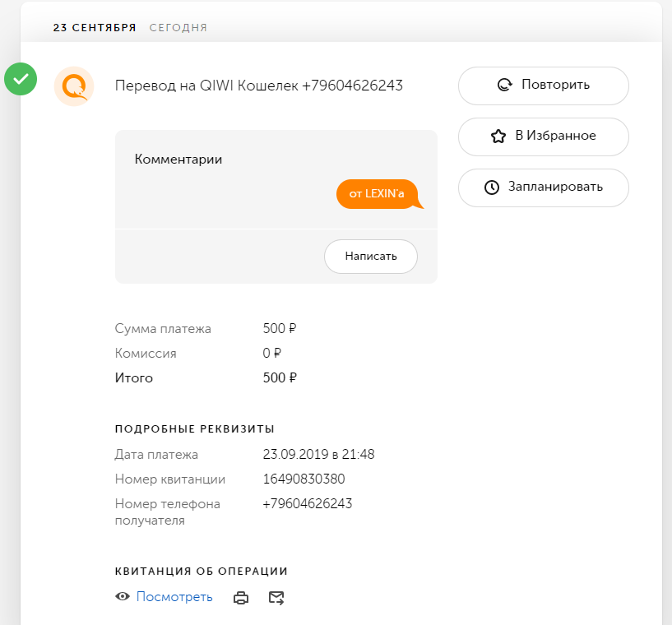This screenshot has height=625, width=672.
Task: Click the orange QIWI wallet logo
Action: (73, 86)
